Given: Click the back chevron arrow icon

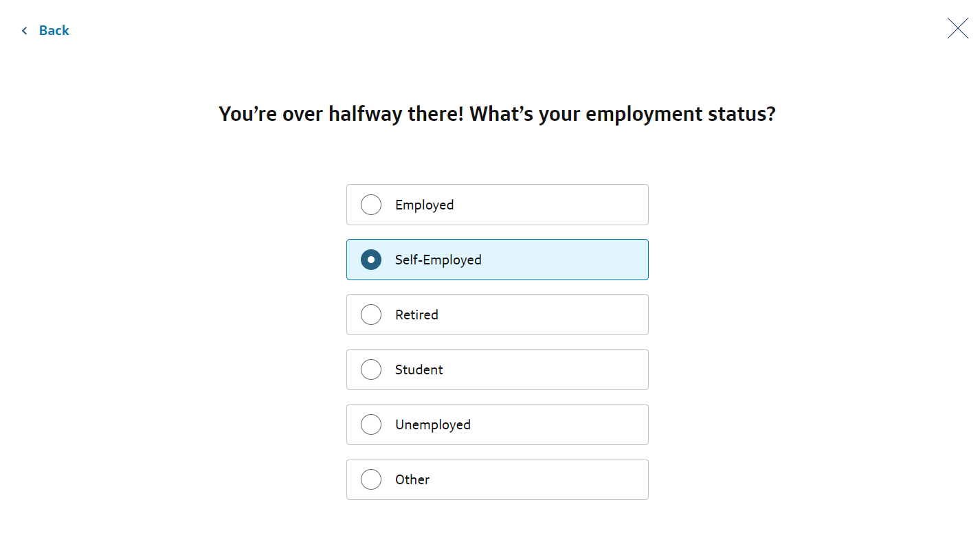Looking at the screenshot, I should 25,30.
